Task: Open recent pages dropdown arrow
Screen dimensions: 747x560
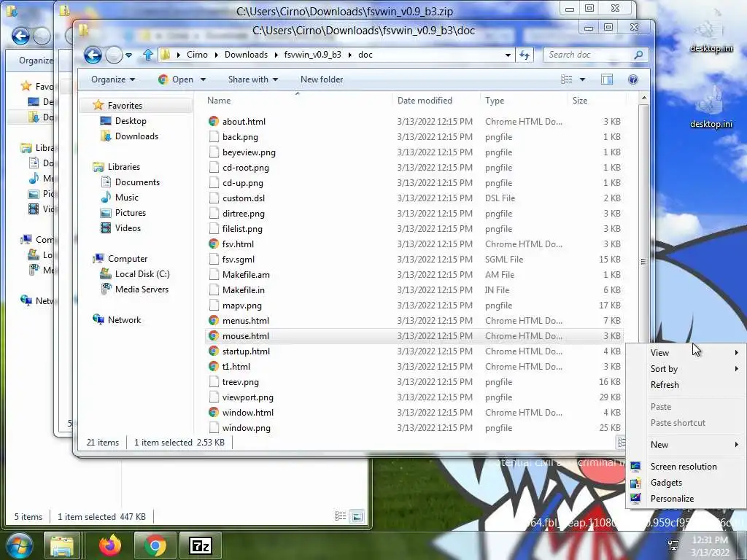Action: coord(128,55)
